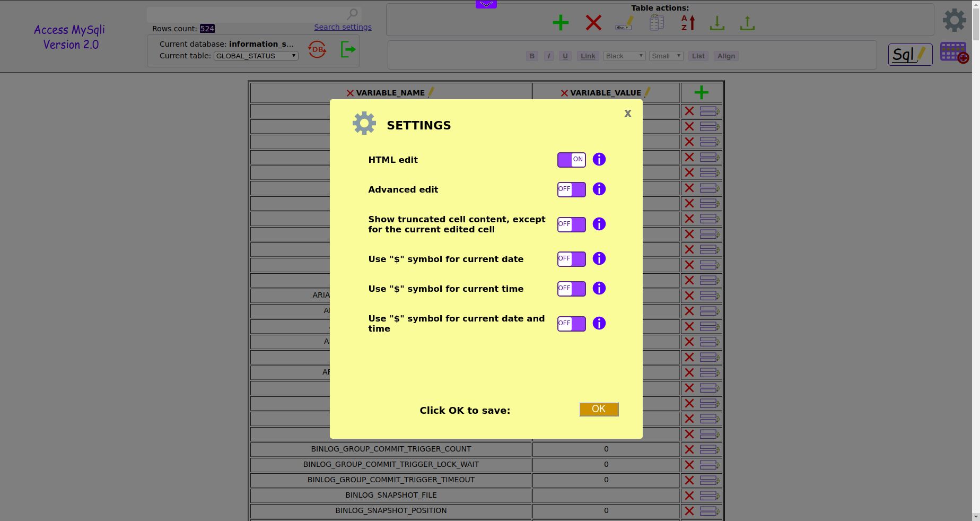This screenshot has height=521, width=980.
Task: Click the Bold B formatting button
Action: point(532,56)
